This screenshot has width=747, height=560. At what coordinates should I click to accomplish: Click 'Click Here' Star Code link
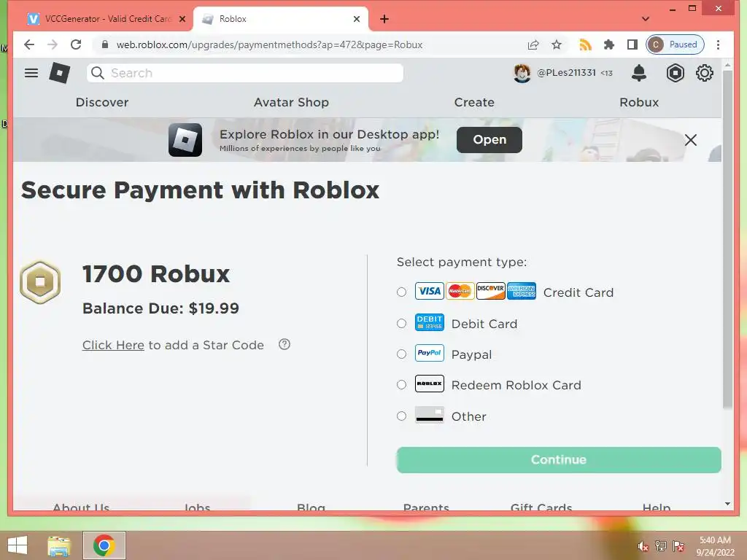[x=113, y=345]
